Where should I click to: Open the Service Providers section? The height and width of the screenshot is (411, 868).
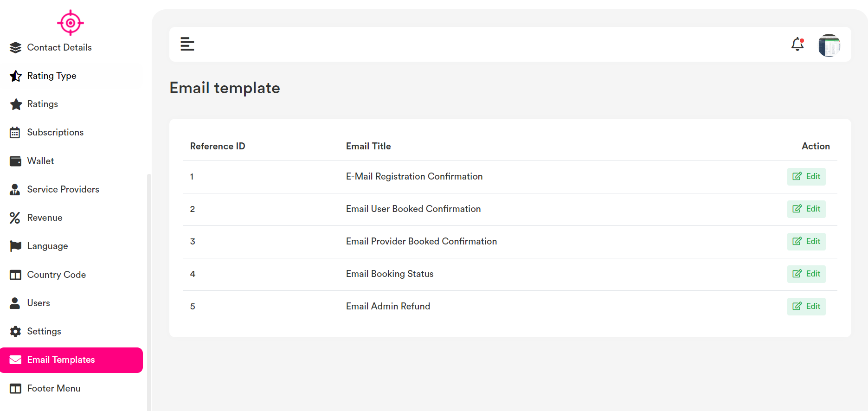pos(63,189)
